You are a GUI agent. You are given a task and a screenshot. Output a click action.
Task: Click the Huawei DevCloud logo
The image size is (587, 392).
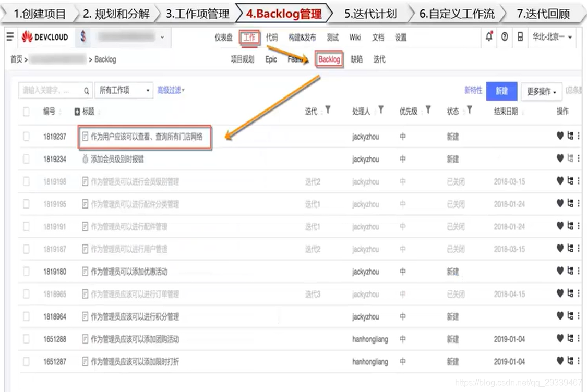pos(45,36)
